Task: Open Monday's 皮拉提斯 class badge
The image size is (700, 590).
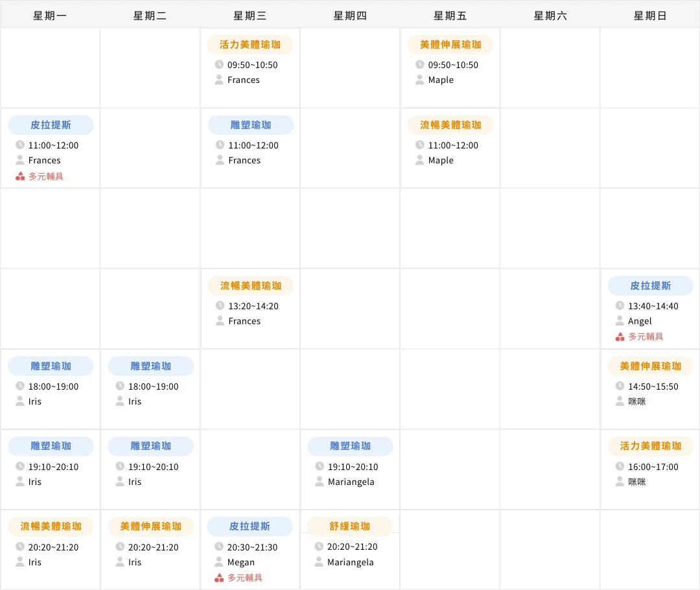Action: pyautogui.click(x=50, y=124)
